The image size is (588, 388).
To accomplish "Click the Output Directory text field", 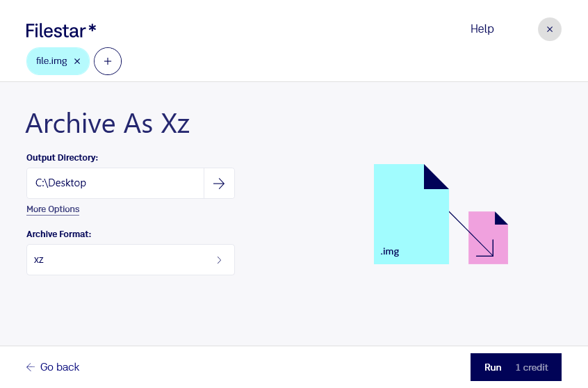I will pos(115,183).
